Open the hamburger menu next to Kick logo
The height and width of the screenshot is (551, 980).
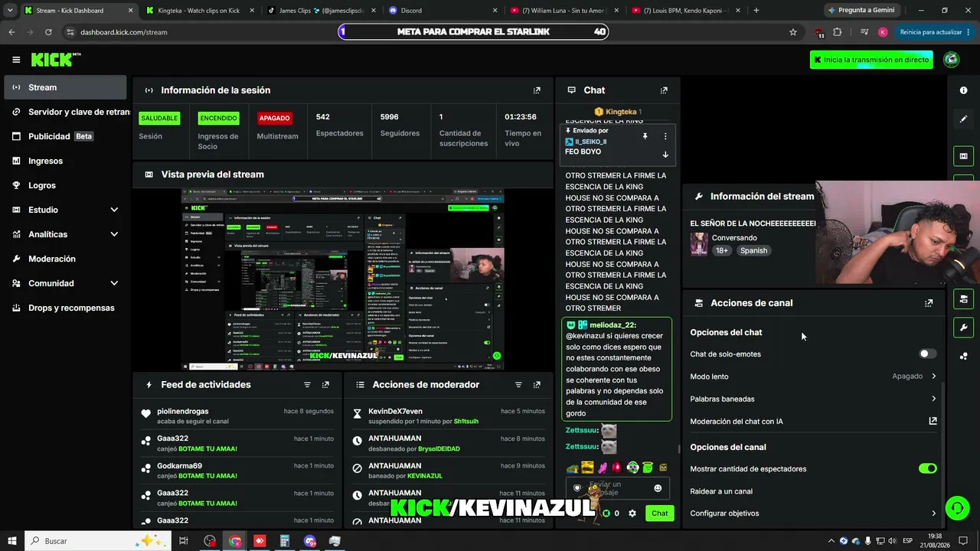(x=16, y=60)
